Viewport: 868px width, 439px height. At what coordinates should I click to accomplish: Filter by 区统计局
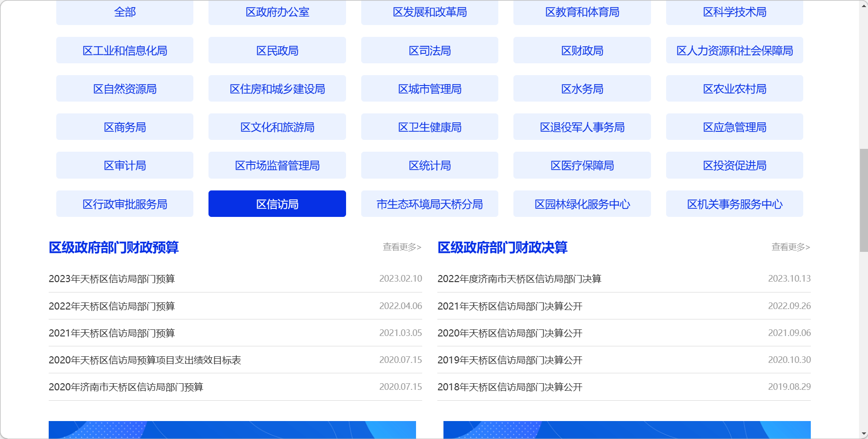(430, 165)
